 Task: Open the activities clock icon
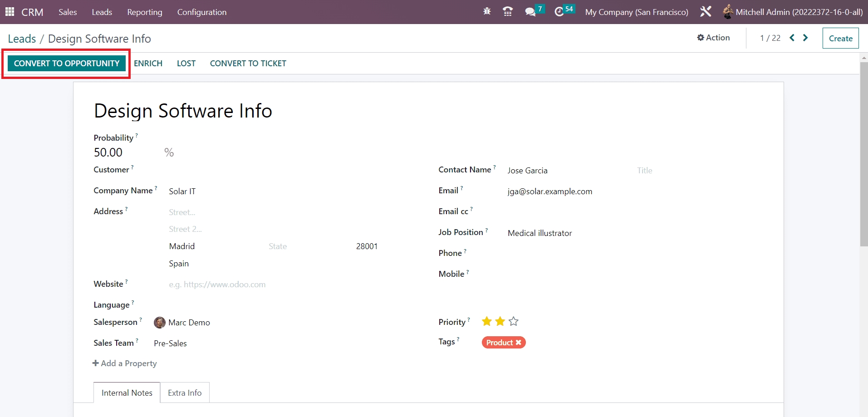559,12
